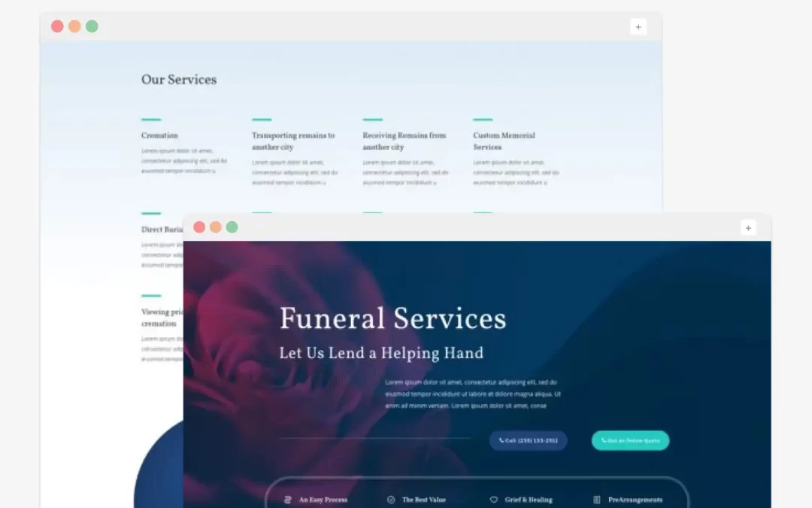Click the Call phone number button
This screenshot has width=812, height=508.
529,440
